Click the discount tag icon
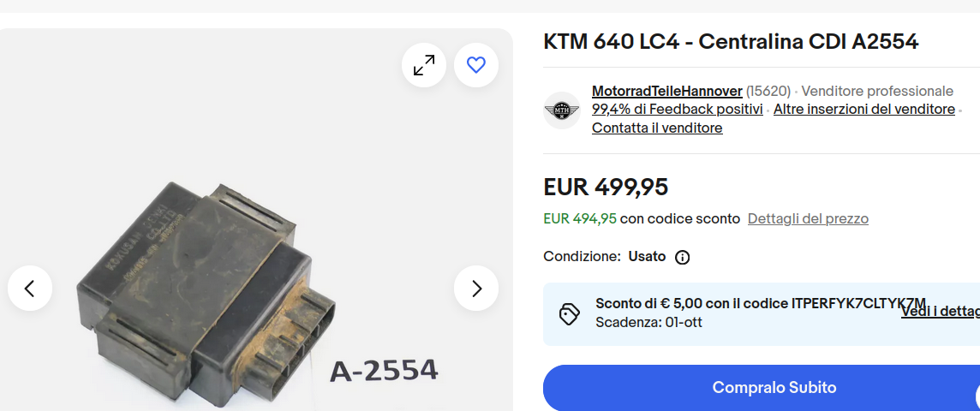The width and height of the screenshot is (980, 411). coord(569,314)
